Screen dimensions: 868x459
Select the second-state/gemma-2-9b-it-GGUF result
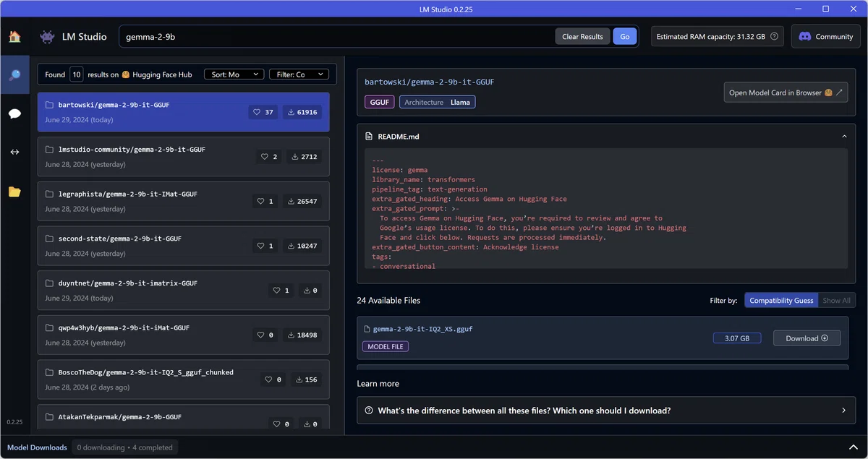(x=184, y=246)
